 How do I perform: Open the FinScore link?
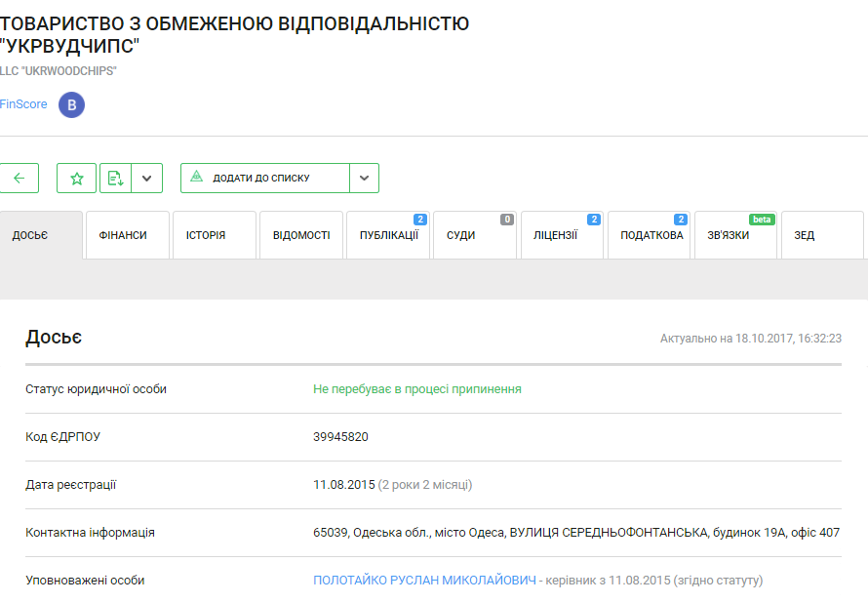pyautogui.click(x=23, y=104)
